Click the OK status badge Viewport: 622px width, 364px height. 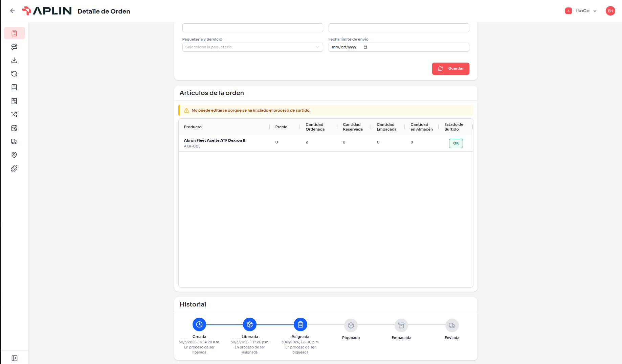pos(456,143)
